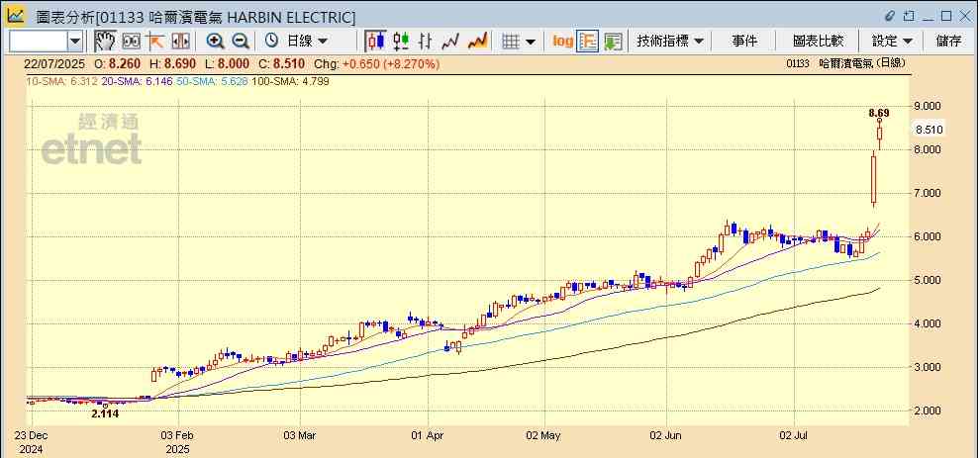Click the grid lines icon

pos(511,42)
